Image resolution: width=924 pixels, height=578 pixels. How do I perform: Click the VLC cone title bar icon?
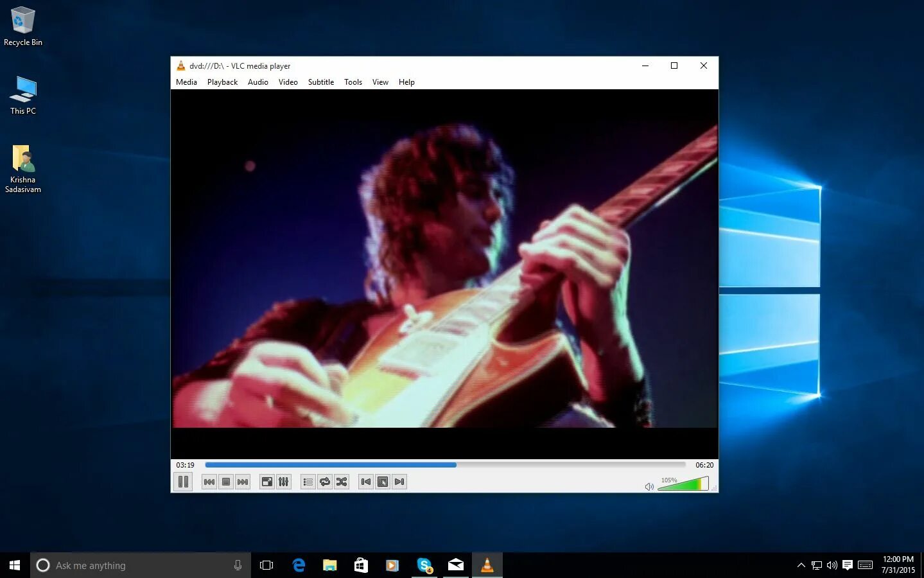coord(180,66)
